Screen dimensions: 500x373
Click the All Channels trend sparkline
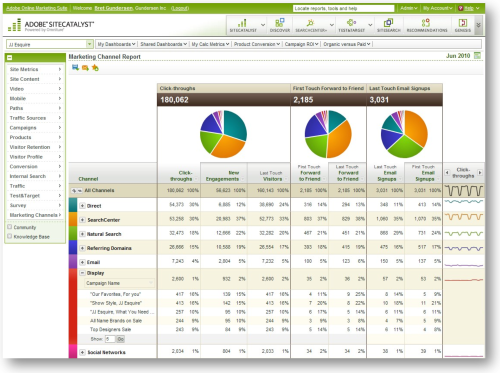(x=464, y=190)
